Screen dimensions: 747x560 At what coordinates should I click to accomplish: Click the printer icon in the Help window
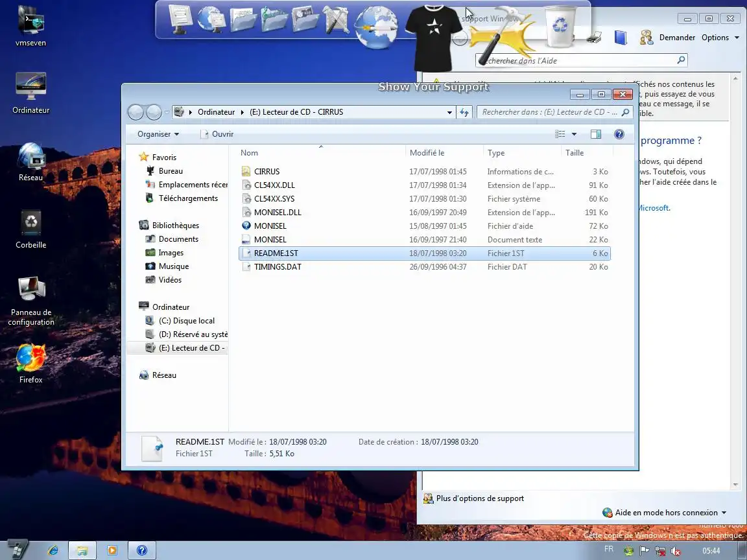593,37
